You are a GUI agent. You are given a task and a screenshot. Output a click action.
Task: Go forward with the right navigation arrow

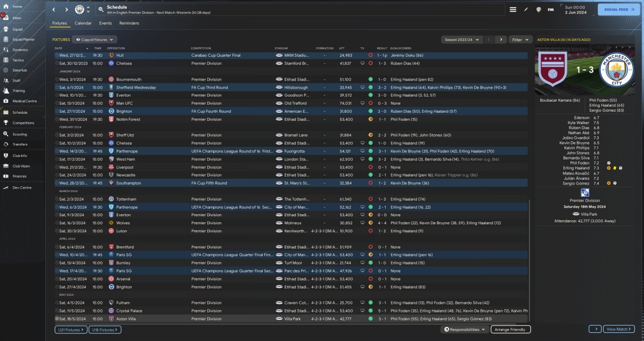pos(66,10)
